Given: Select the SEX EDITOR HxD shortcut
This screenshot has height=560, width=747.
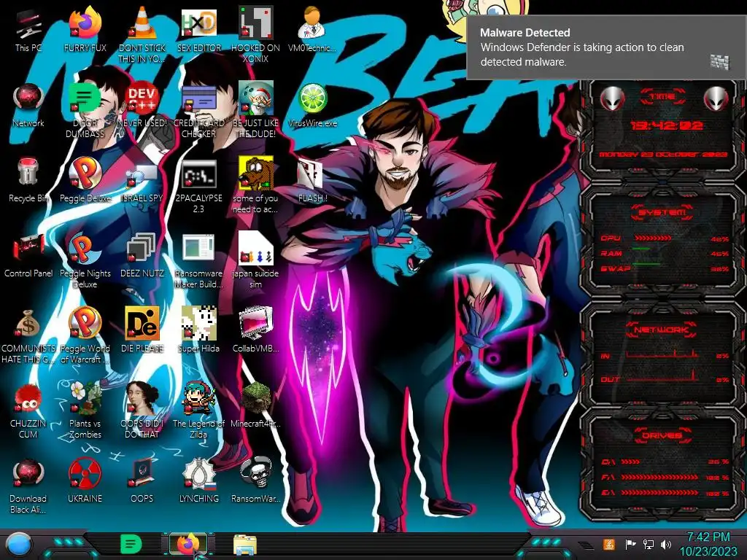Looking at the screenshot, I should 198,29.
